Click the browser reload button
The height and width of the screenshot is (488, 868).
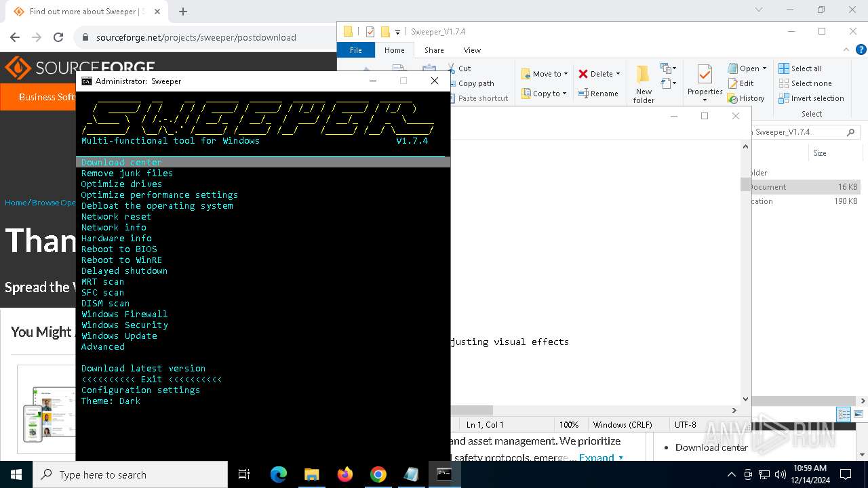(x=58, y=37)
